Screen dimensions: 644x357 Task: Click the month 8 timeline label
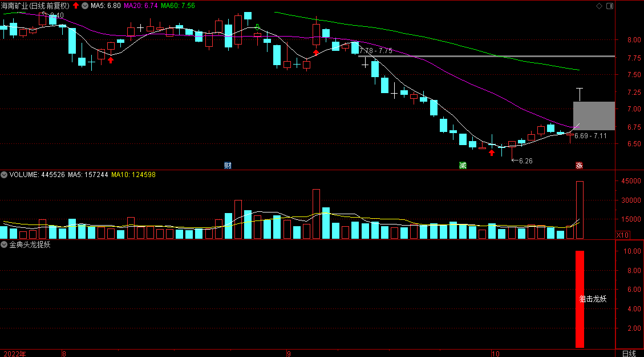[x=64, y=354]
